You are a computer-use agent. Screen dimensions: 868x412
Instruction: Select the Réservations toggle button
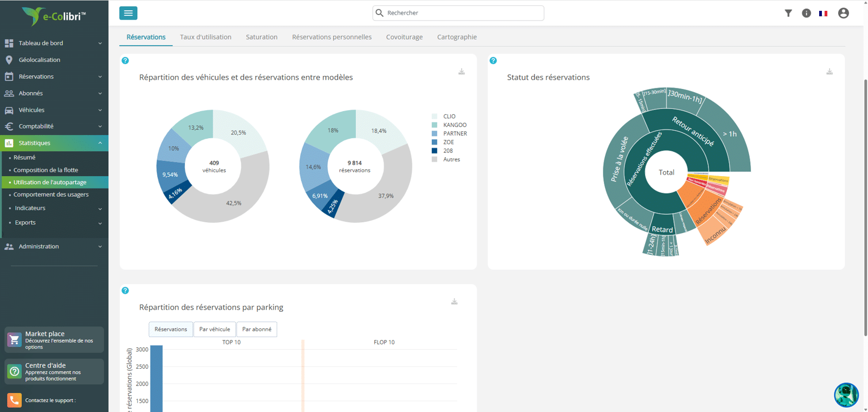click(171, 329)
